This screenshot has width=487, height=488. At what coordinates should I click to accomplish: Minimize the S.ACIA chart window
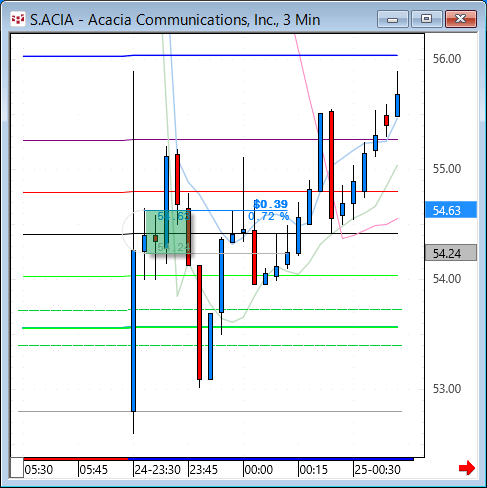393,19
